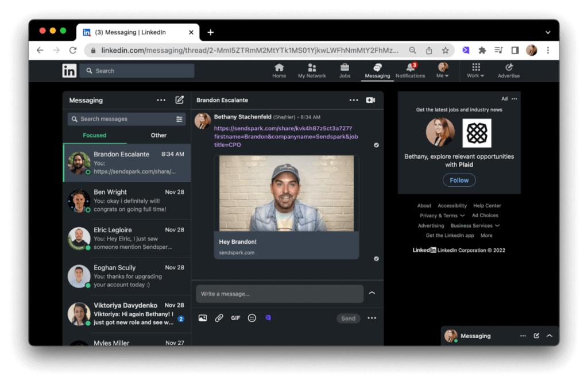
Task: Select the Messaging | LinkedIn browser tab
Action: (x=137, y=33)
